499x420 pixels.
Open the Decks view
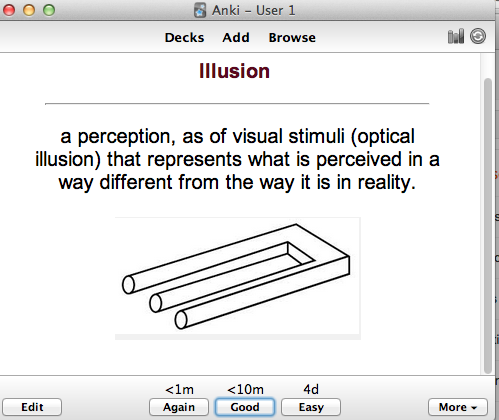(x=184, y=38)
